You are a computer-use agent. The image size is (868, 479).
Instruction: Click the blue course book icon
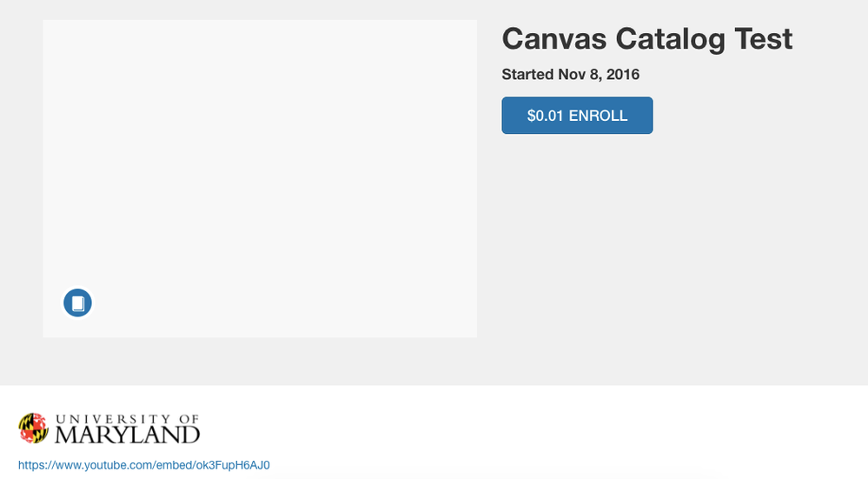coord(77,303)
